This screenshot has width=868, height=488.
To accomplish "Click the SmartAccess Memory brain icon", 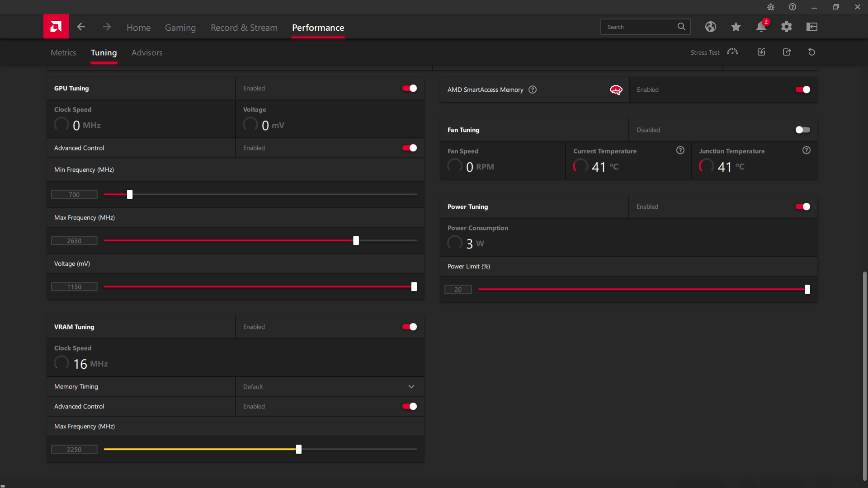I will point(616,89).
